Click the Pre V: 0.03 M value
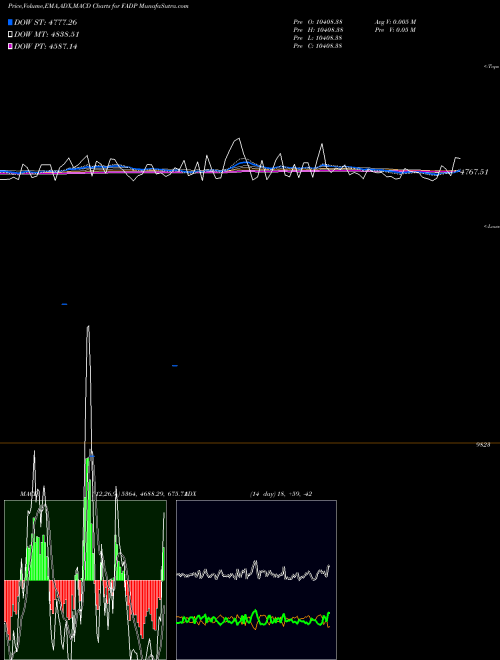Image resolution: width=500 pixels, height=660 pixels. coord(396,30)
